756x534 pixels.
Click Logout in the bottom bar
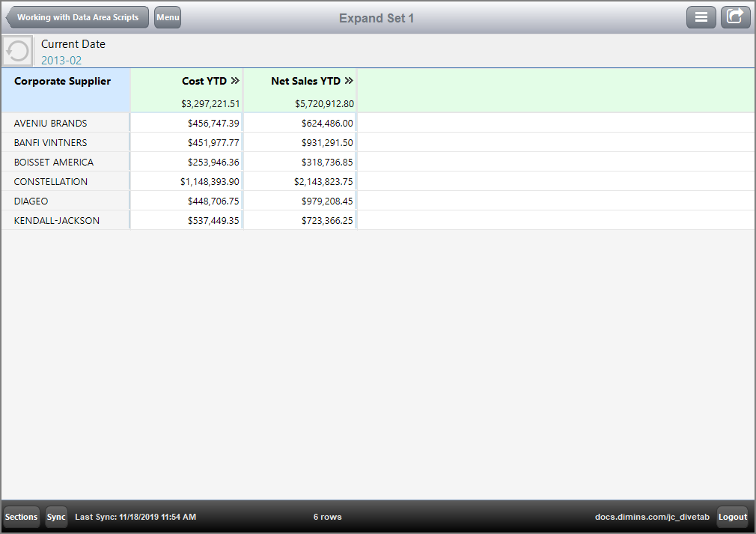coord(732,517)
